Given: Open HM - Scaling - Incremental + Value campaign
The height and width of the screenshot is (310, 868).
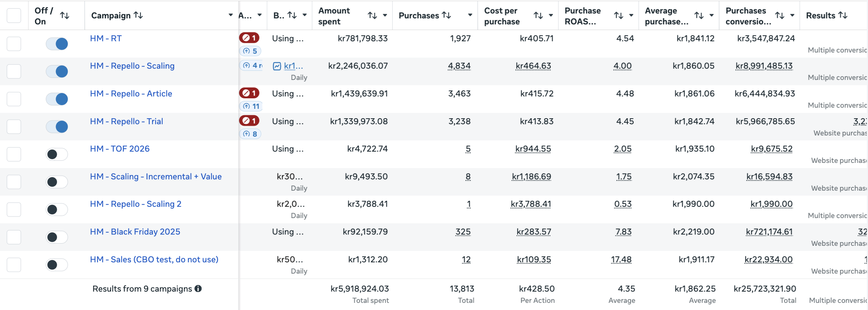Looking at the screenshot, I should pyautogui.click(x=156, y=176).
